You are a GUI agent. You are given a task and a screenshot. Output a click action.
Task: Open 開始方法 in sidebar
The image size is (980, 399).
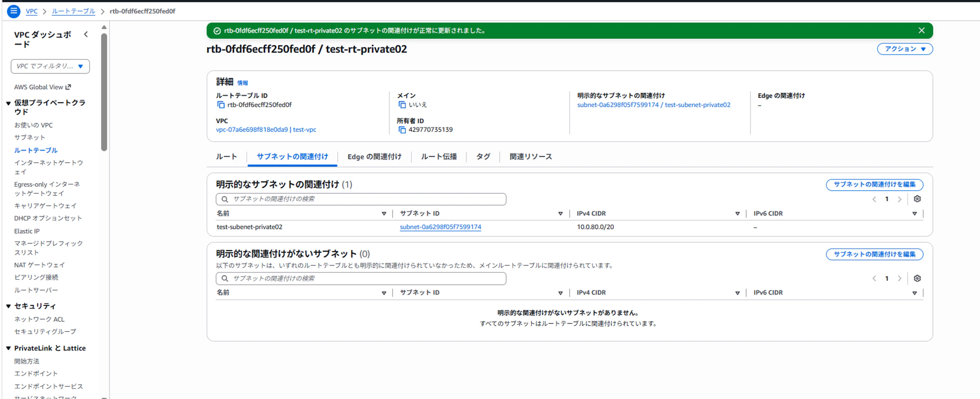click(x=27, y=361)
